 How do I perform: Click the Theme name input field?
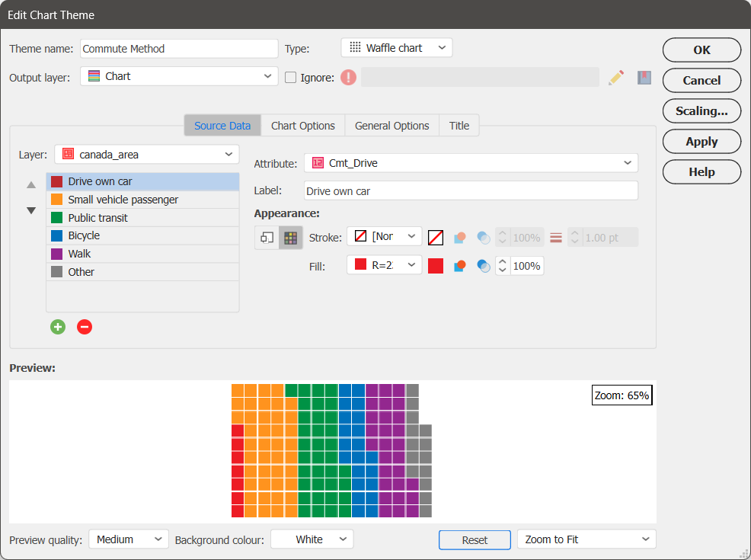(x=179, y=49)
